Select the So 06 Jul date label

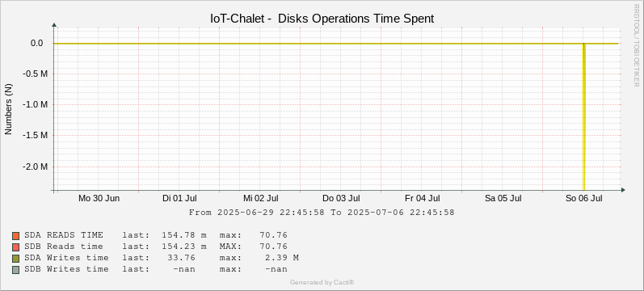pos(584,199)
